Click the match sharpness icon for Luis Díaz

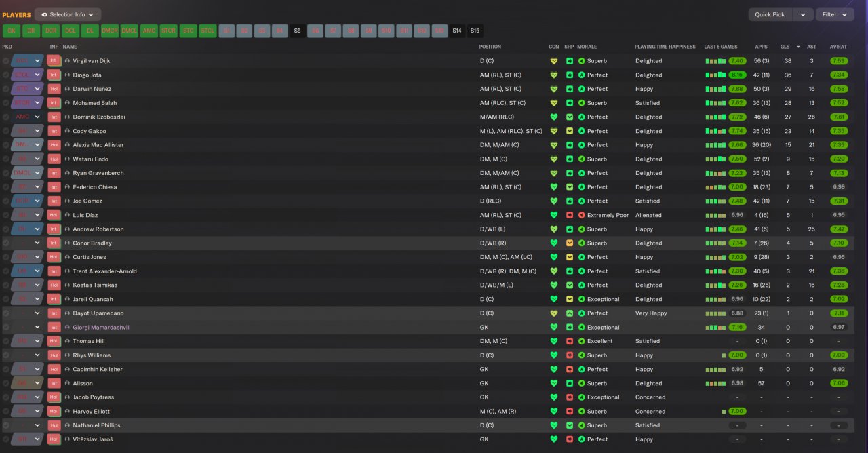(570, 215)
